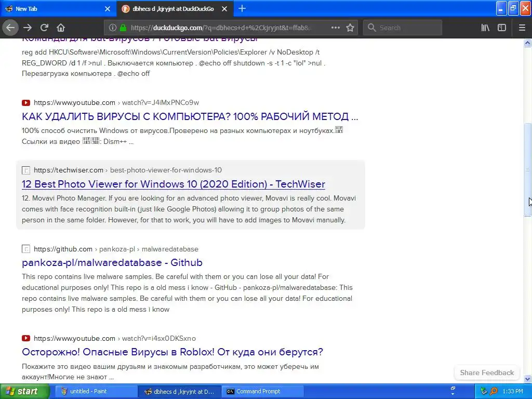Open the Firefox home page
532x399 pixels.
point(61,28)
